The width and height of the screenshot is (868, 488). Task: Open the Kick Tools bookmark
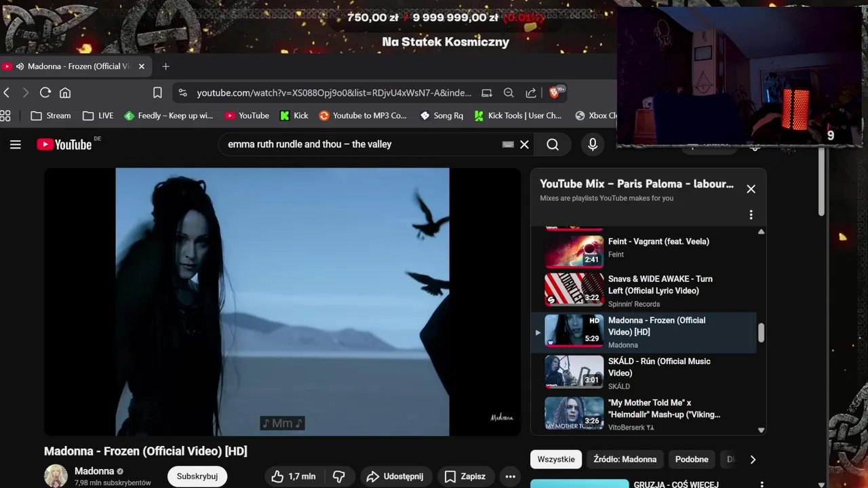518,116
